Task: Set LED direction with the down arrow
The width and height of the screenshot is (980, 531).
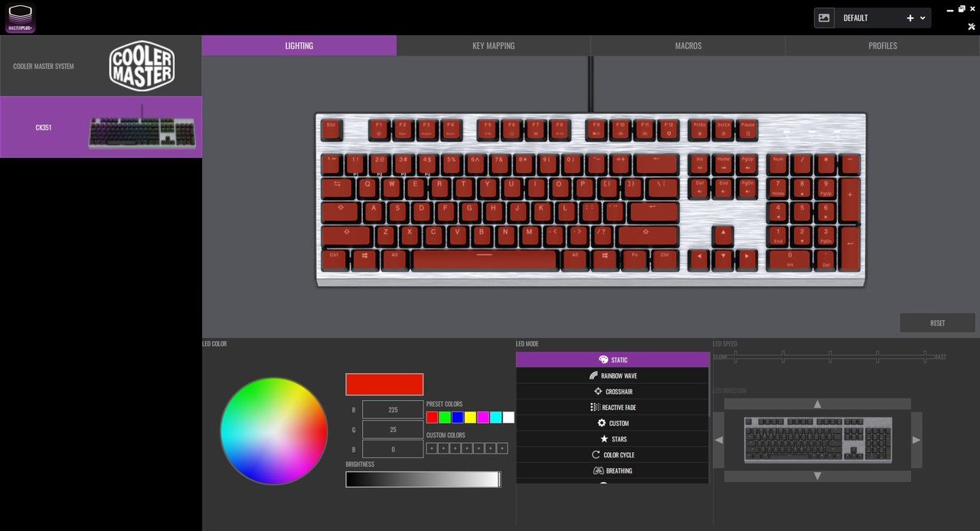Action: coord(818,476)
